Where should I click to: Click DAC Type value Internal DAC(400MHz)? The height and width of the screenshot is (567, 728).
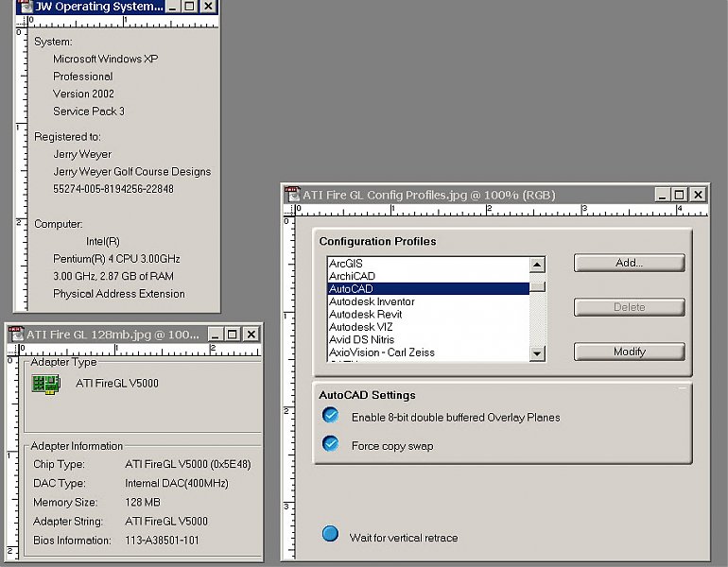[x=177, y=484]
